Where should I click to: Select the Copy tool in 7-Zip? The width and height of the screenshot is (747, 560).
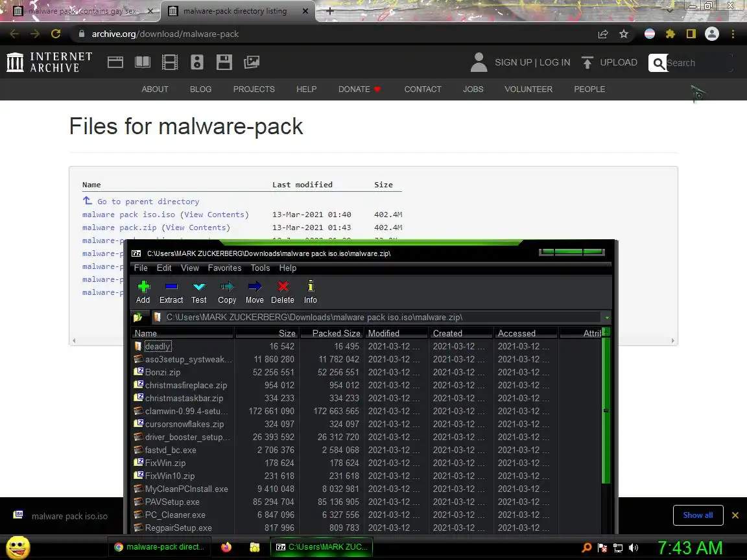click(227, 292)
